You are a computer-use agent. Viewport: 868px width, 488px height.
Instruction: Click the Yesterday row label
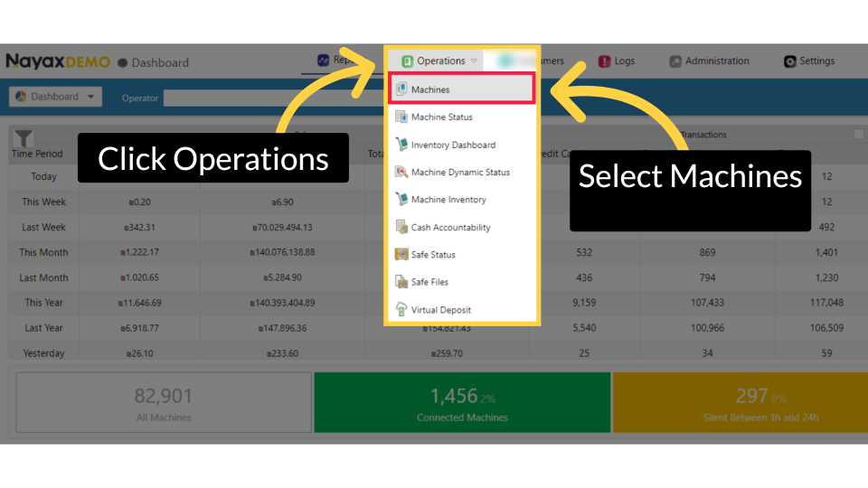click(43, 353)
